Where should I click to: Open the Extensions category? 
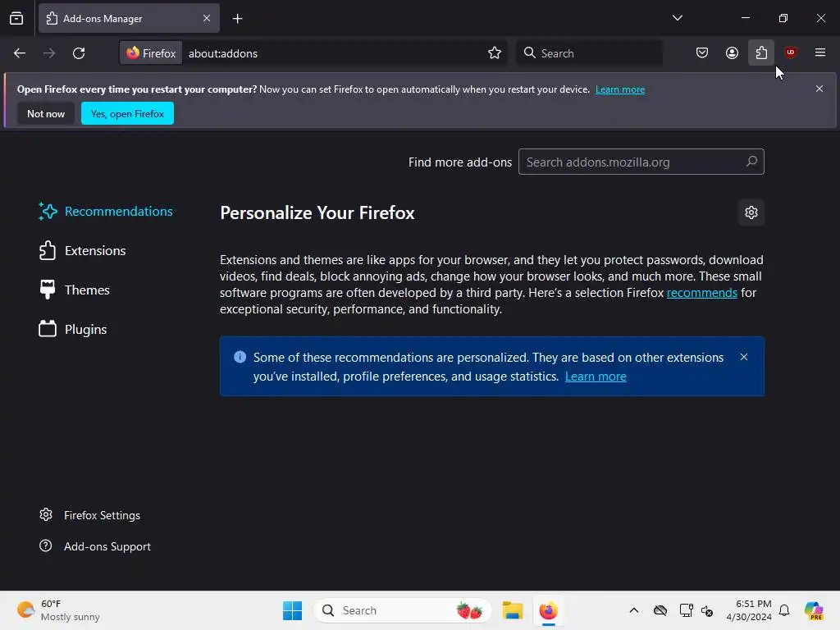point(82,251)
